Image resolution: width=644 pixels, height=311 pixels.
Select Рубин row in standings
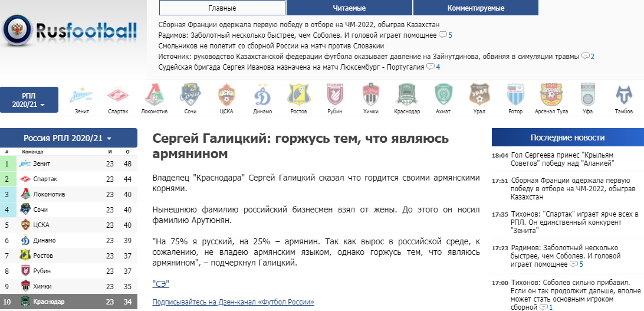[68, 271]
